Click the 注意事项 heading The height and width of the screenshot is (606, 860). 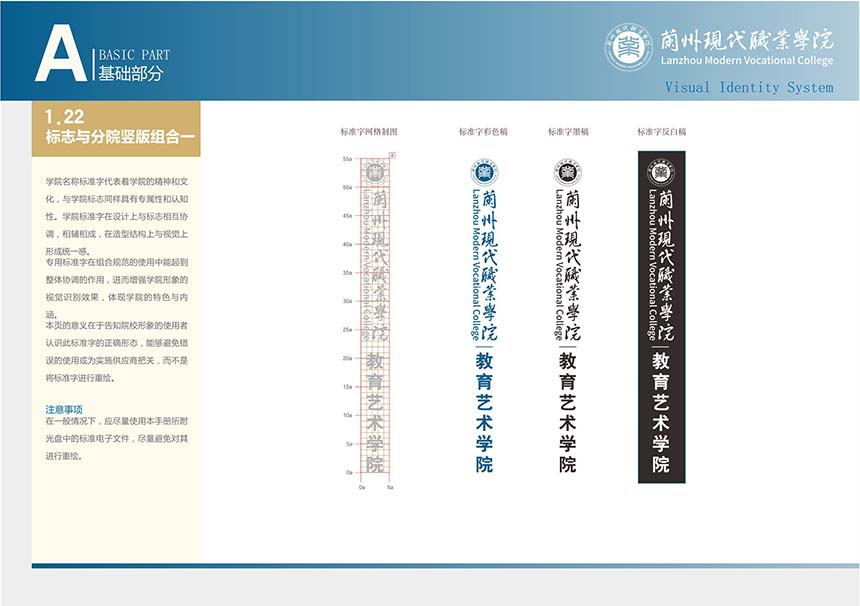63,410
